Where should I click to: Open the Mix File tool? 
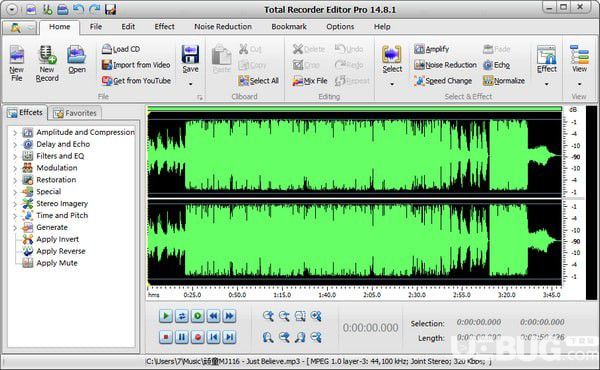pyautogui.click(x=310, y=81)
